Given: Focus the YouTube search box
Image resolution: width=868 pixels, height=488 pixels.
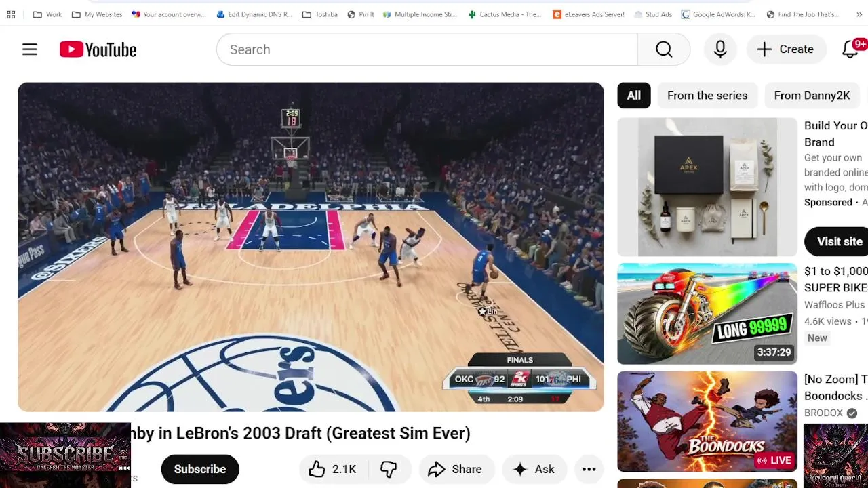Looking at the screenshot, I should point(427,49).
